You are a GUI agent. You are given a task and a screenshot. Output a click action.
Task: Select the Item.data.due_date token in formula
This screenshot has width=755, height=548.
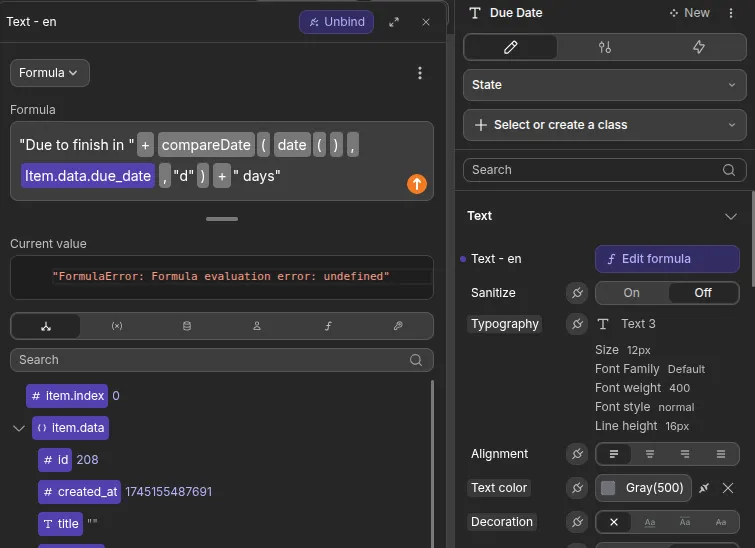coord(88,176)
